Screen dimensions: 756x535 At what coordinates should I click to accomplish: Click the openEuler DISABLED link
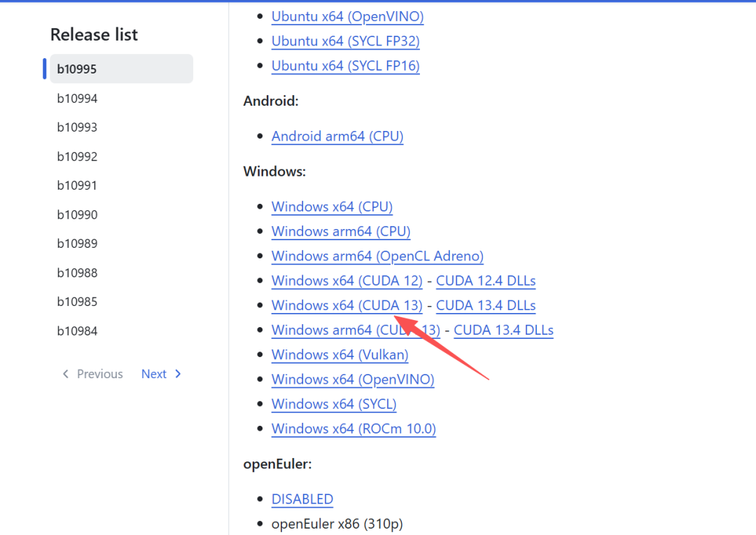(x=302, y=499)
